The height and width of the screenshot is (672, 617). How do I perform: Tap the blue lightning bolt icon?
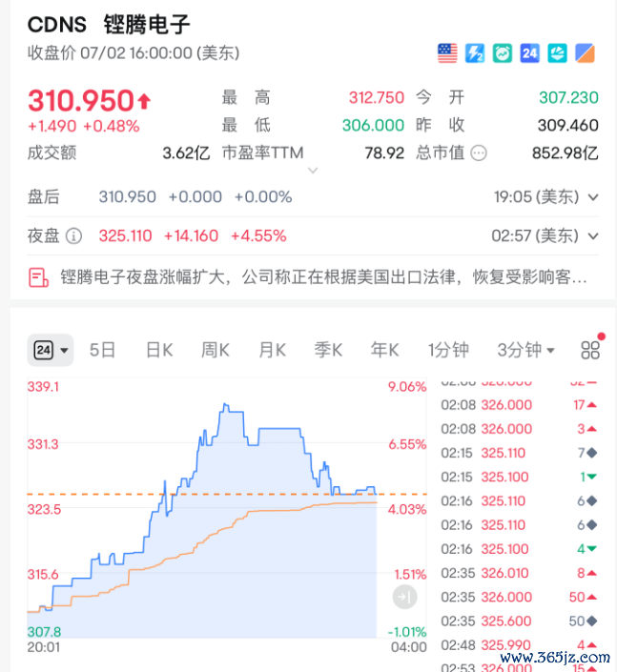[475, 53]
